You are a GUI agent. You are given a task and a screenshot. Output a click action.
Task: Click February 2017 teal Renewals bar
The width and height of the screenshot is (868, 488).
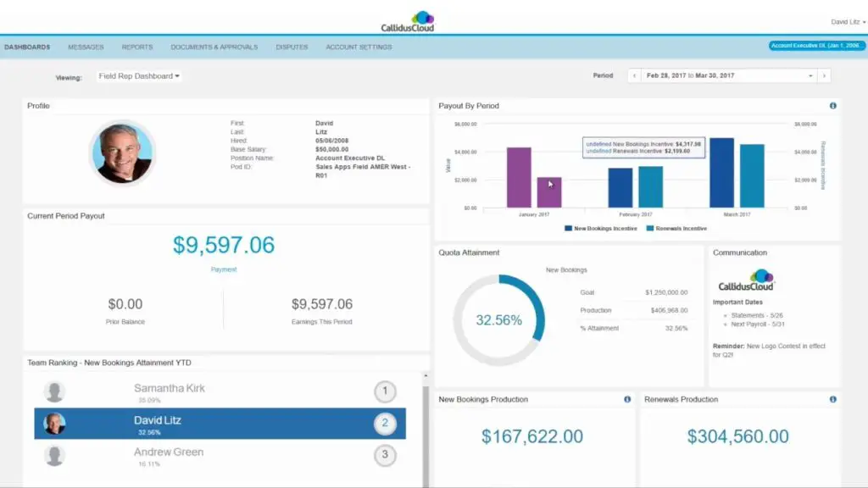[x=650, y=187]
